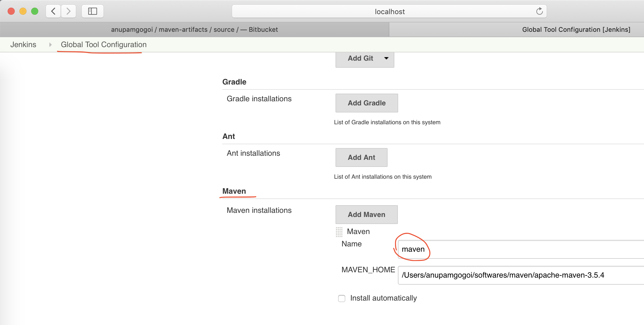This screenshot has height=325, width=644.
Task: Open the Add Git dropdown arrow
Action: tap(386, 58)
